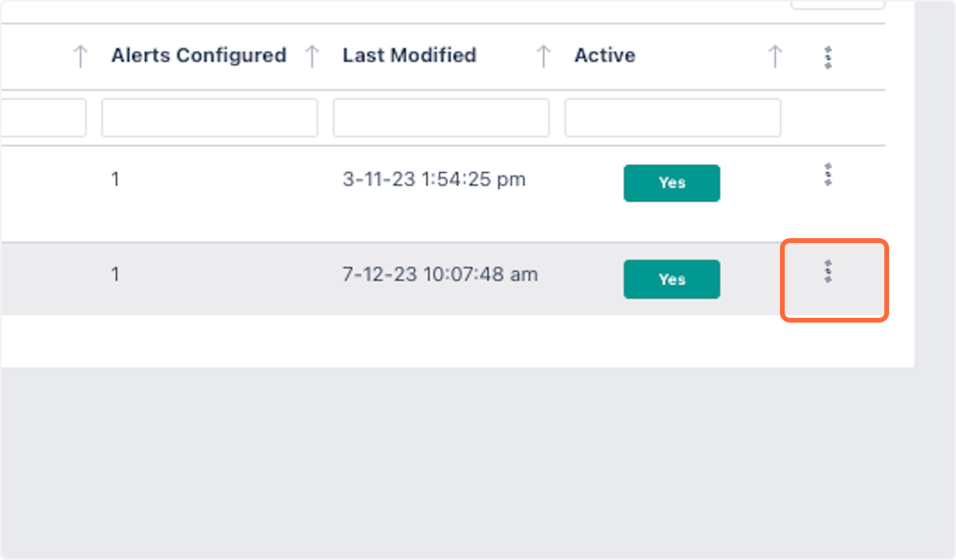Open the actions menu for the 3-11-23 row
The image size is (956, 560).
[828, 174]
